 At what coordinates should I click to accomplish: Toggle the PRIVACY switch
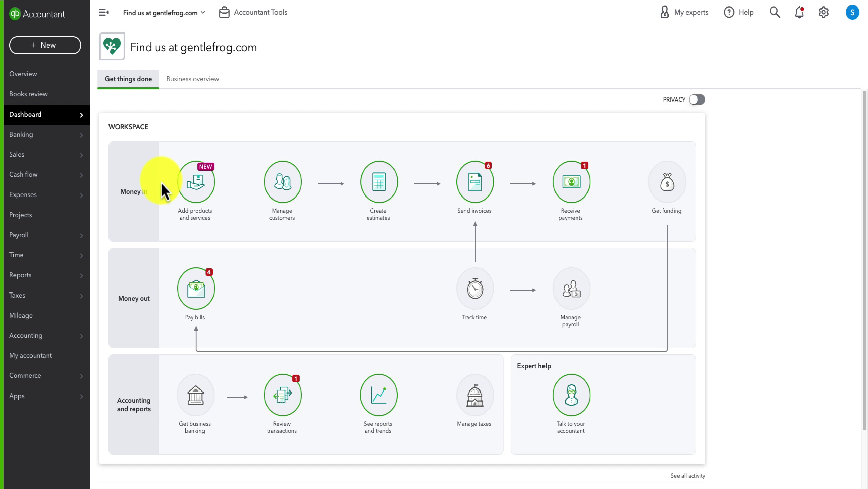click(697, 100)
